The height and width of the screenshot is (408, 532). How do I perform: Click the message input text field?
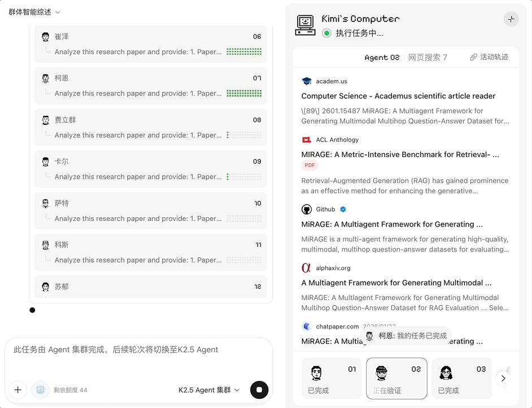click(x=138, y=356)
